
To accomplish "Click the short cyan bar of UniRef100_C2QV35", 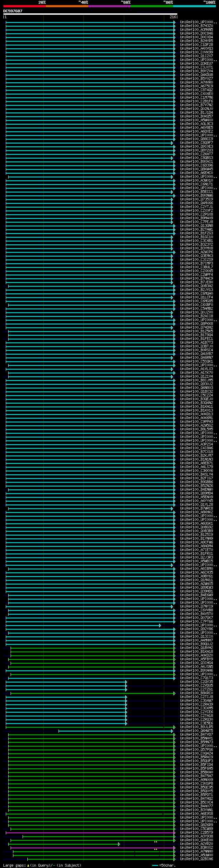I will point(66,682).
